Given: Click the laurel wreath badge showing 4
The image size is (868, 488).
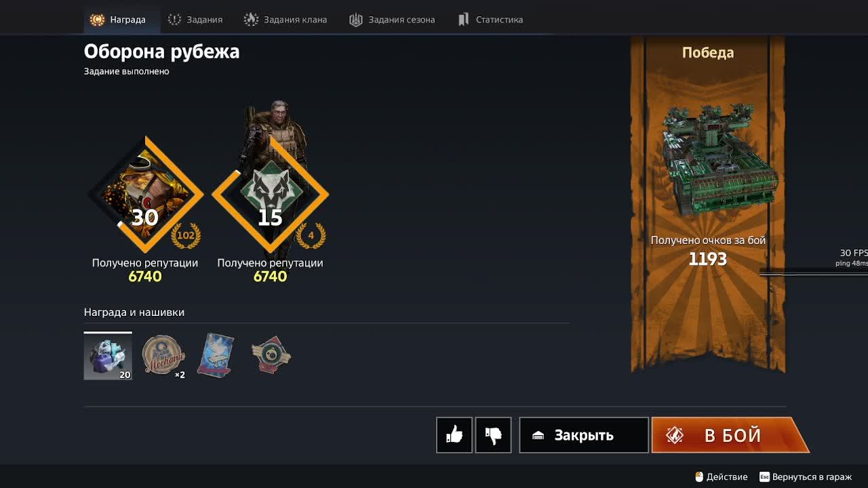Looking at the screenshot, I should [311, 236].
